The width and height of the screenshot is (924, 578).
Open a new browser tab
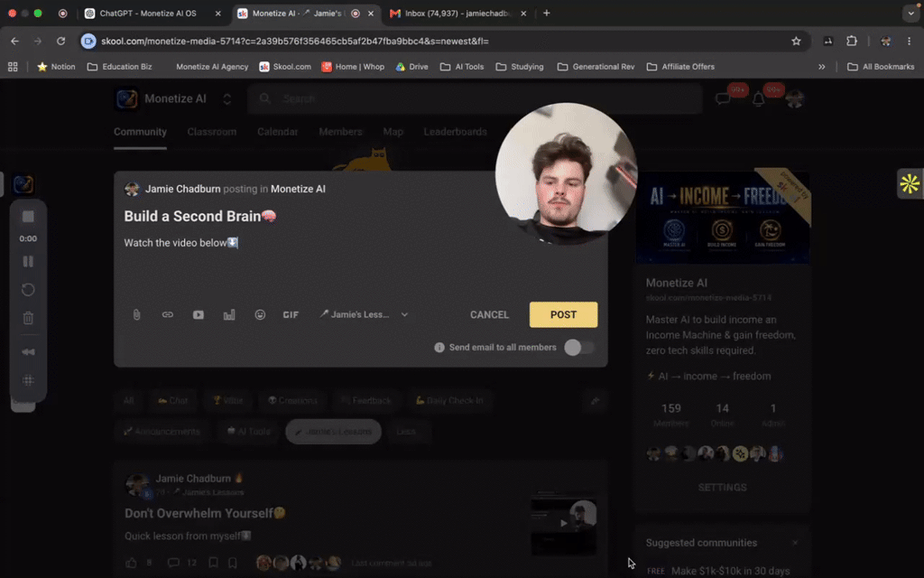point(546,13)
